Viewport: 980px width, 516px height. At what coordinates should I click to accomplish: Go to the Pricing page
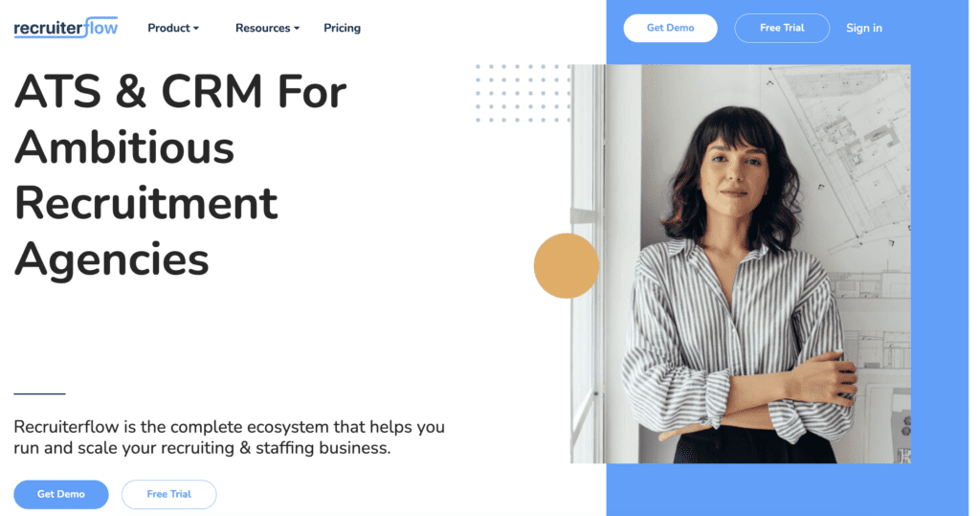[342, 28]
